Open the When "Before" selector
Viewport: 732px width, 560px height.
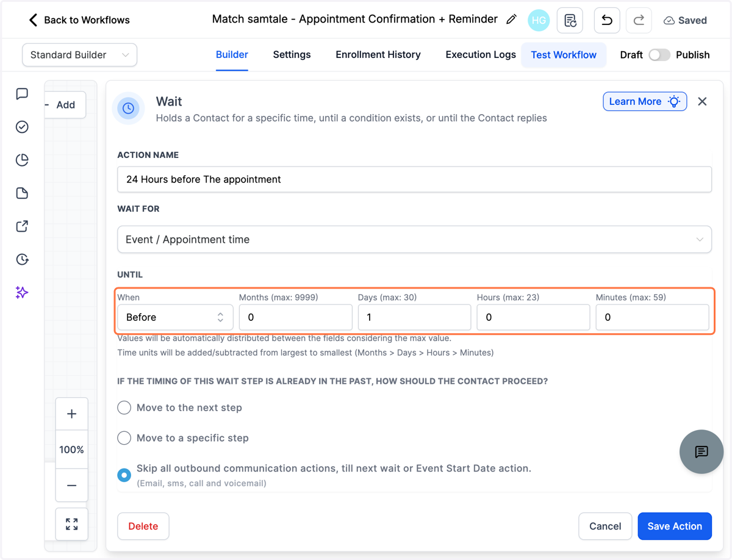pos(175,317)
